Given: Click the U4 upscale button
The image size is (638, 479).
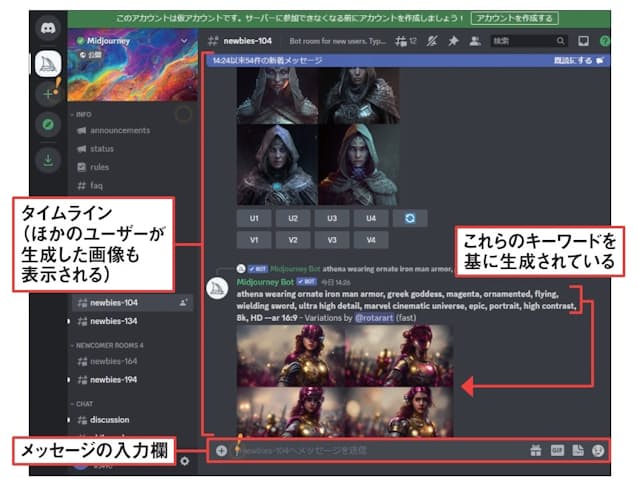Looking at the screenshot, I should tap(371, 218).
